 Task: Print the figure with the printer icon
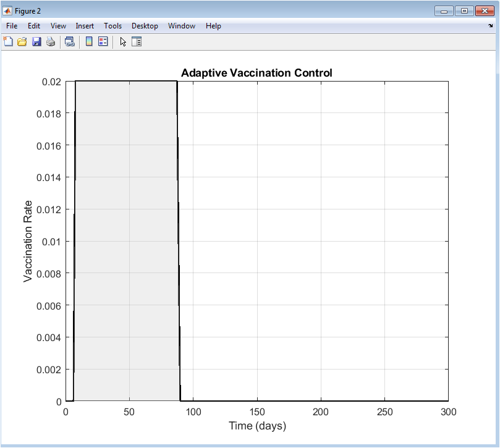(51, 42)
